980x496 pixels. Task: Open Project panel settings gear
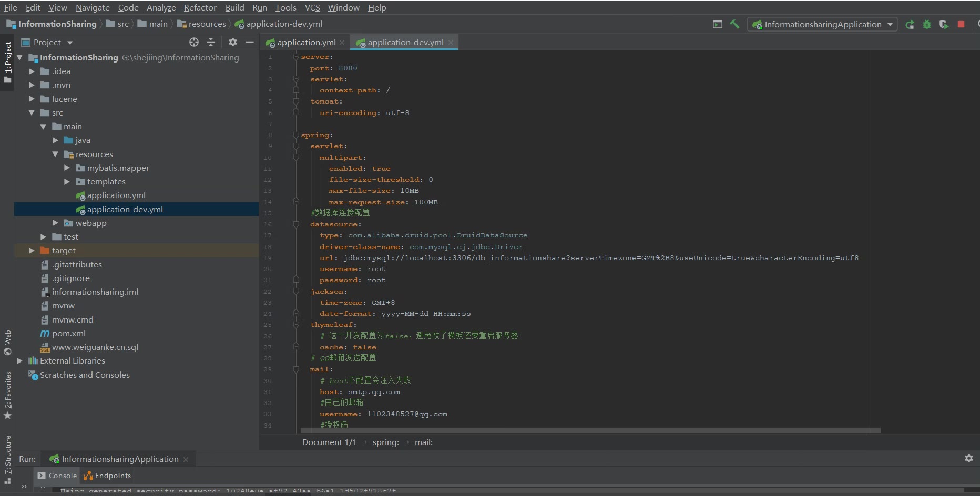click(x=233, y=42)
